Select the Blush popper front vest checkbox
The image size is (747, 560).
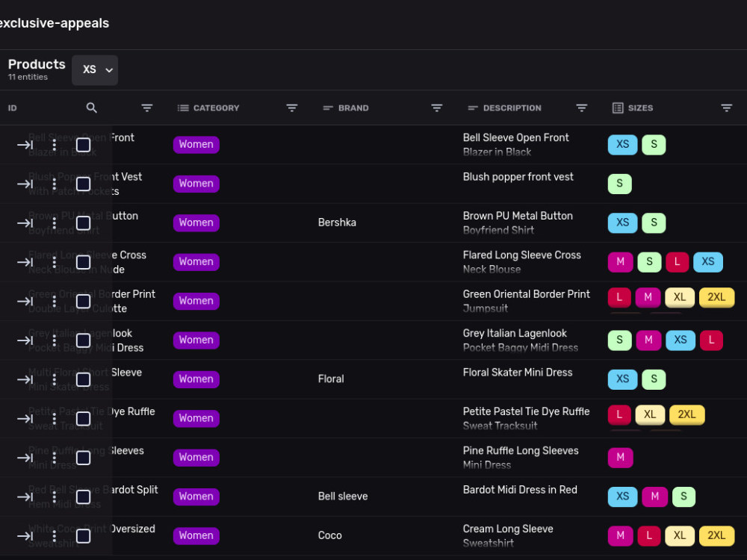pos(84,184)
